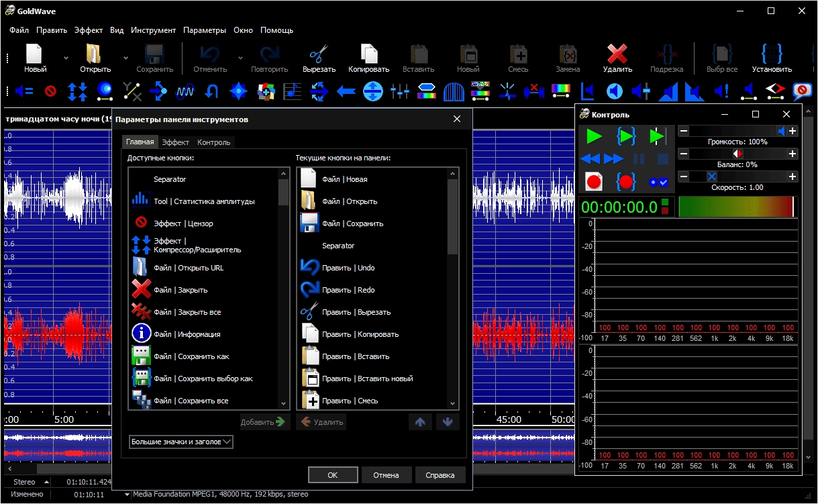
Task: Click the Справка button
Action: pos(440,474)
